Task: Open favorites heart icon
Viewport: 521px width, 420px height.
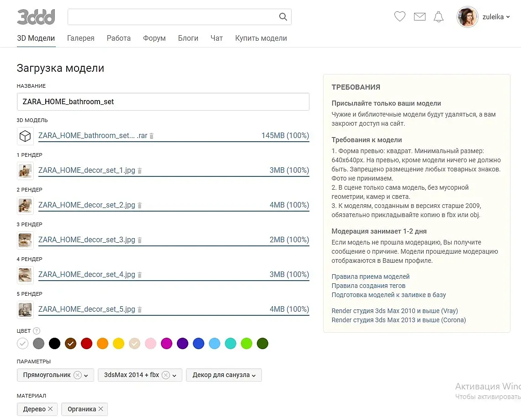Action: coord(400,17)
